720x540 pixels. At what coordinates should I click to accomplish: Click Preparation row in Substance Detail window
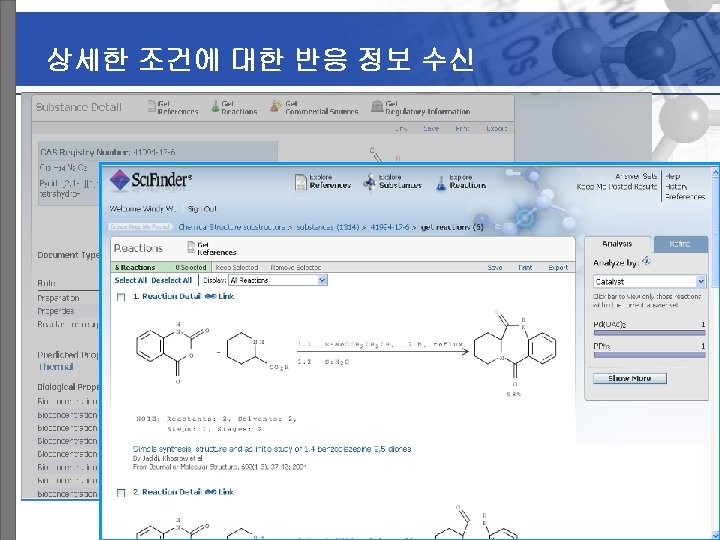click(68, 298)
